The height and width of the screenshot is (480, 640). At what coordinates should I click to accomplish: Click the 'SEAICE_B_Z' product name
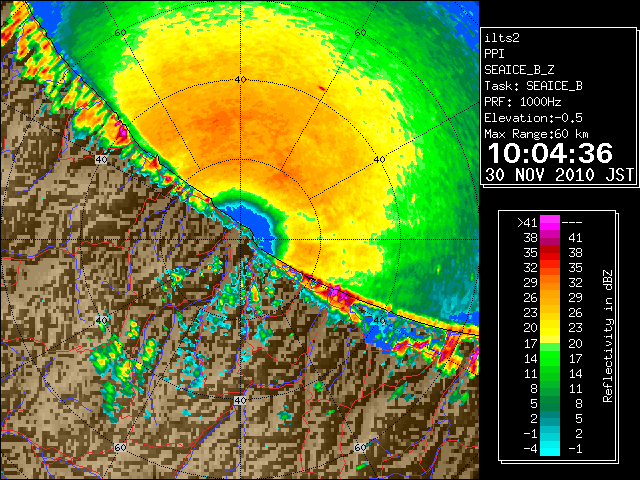click(519, 70)
